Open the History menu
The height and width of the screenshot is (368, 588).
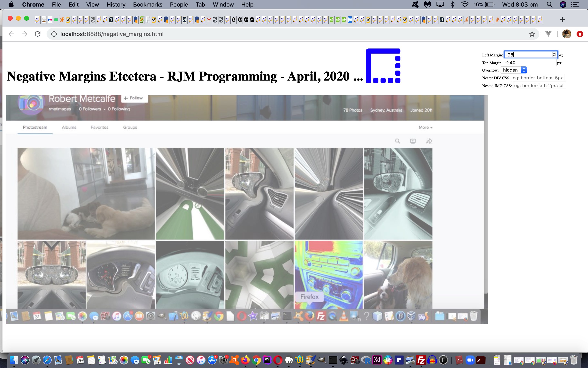click(x=116, y=4)
